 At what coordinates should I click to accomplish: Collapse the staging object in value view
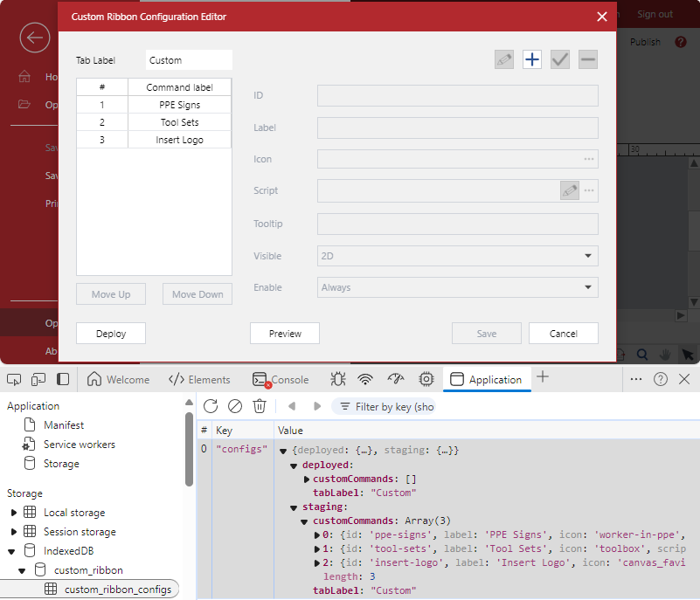(x=295, y=507)
